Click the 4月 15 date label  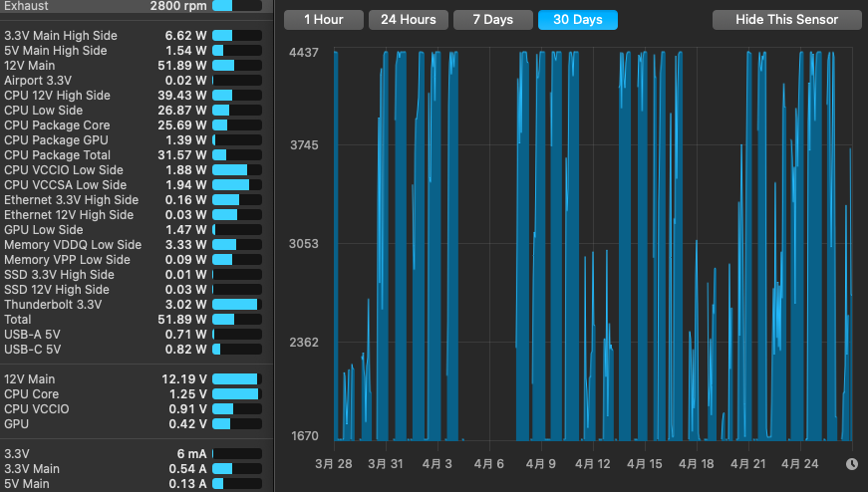click(x=645, y=464)
